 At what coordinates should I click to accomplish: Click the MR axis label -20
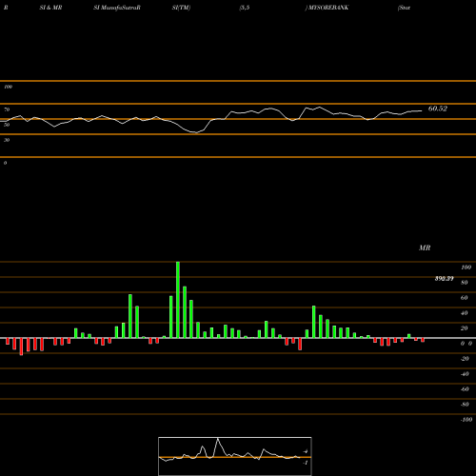tap(465, 359)
